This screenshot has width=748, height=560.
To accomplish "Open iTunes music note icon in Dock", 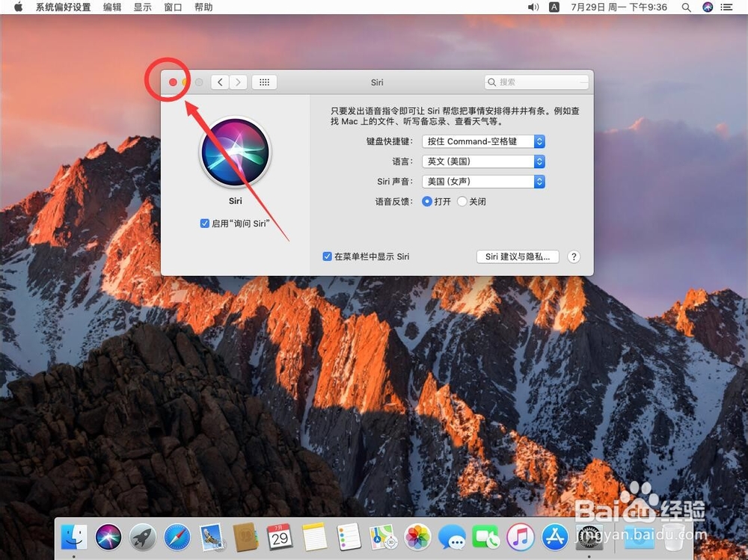I will pos(521,537).
